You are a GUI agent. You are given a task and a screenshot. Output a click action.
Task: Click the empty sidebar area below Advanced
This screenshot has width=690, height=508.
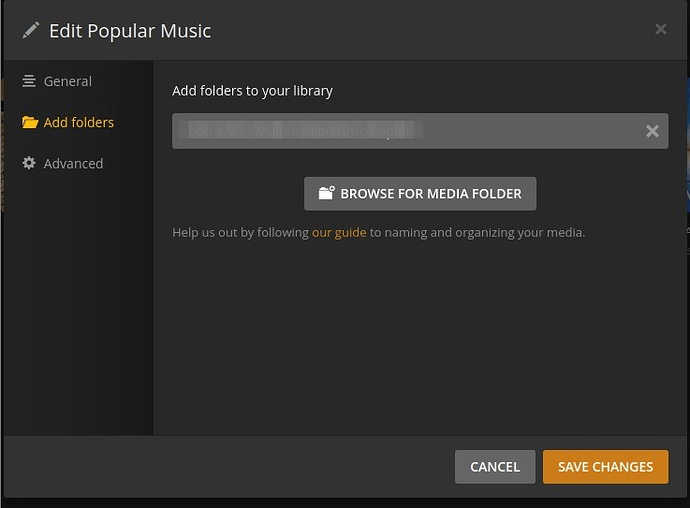(x=78, y=300)
